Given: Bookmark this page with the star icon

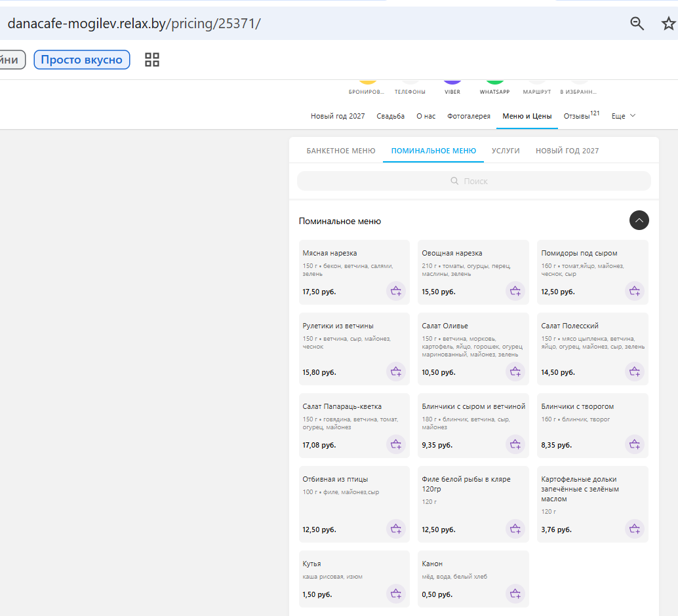Looking at the screenshot, I should tap(668, 24).
